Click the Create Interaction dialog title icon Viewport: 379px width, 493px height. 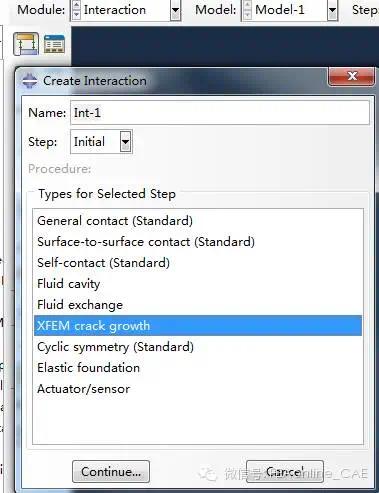30,81
